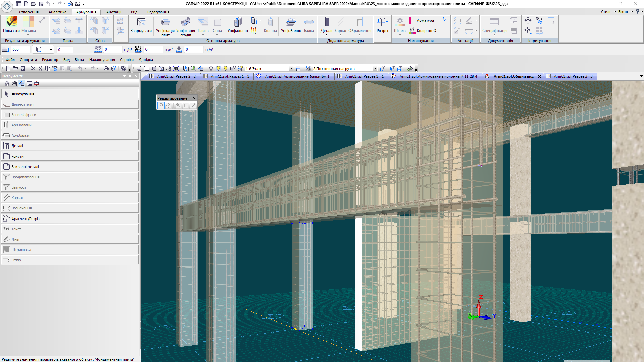
Task: Select the Уніф.колон icon
Action: pos(237,25)
